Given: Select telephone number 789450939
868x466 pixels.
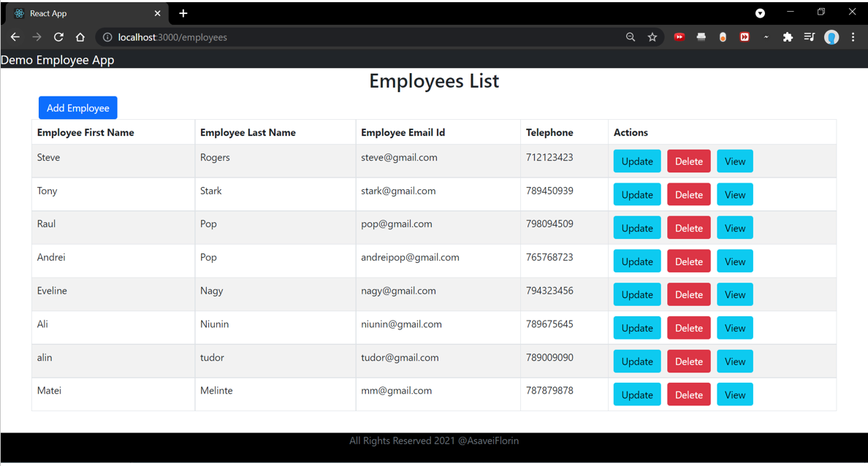Looking at the screenshot, I should click(x=549, y=191).
